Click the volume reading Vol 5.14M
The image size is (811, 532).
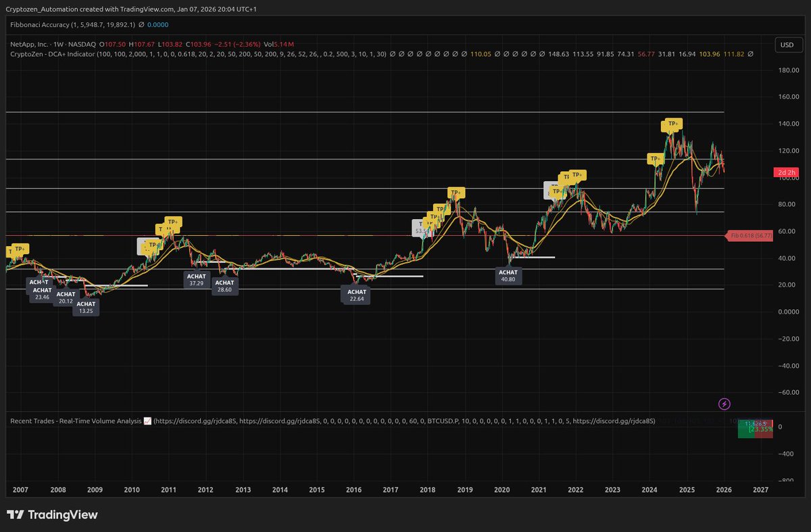tap(278, 43)
